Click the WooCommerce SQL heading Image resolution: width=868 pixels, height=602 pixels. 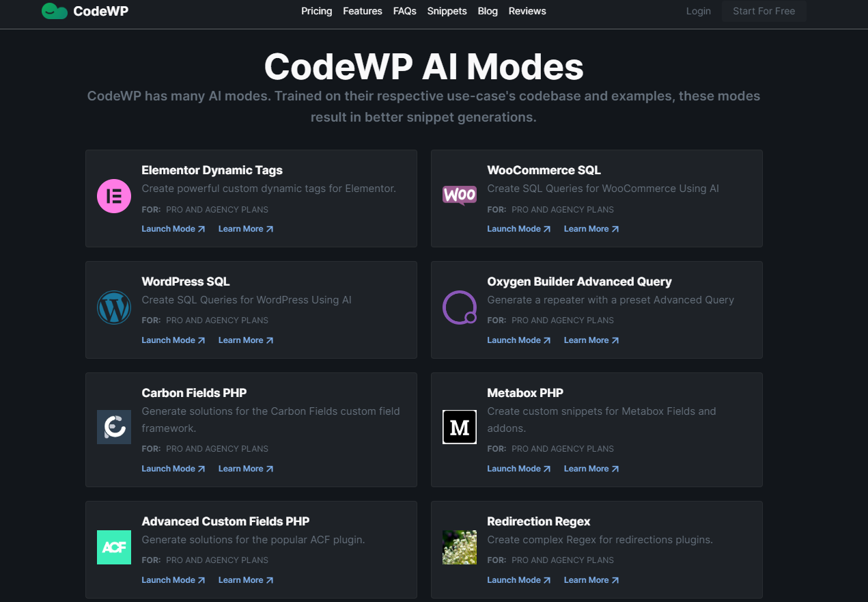544,170
